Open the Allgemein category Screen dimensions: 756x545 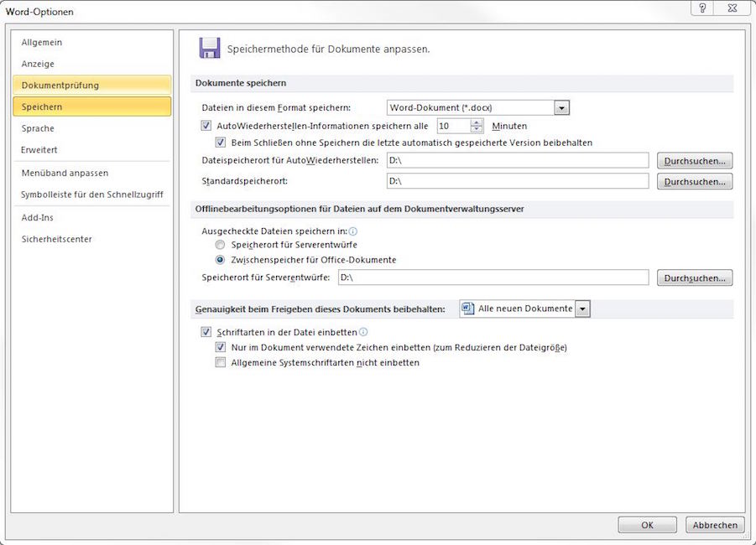[91, 43]
